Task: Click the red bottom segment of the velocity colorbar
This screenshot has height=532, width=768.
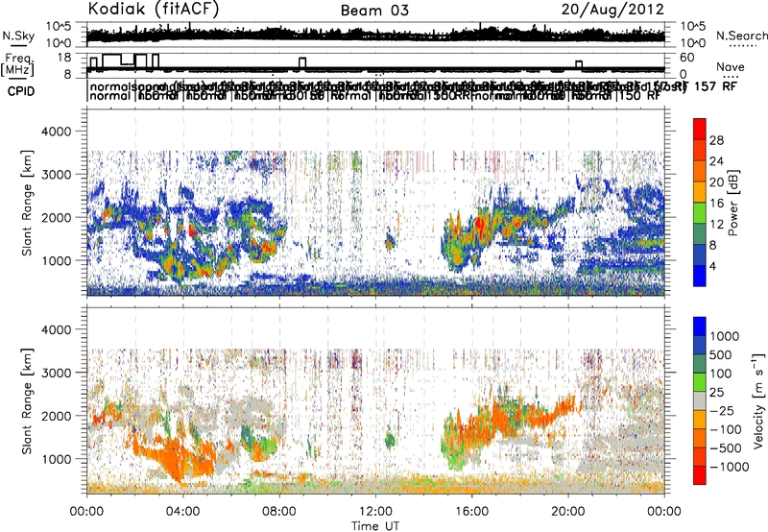Action: [x=700, y=475]
